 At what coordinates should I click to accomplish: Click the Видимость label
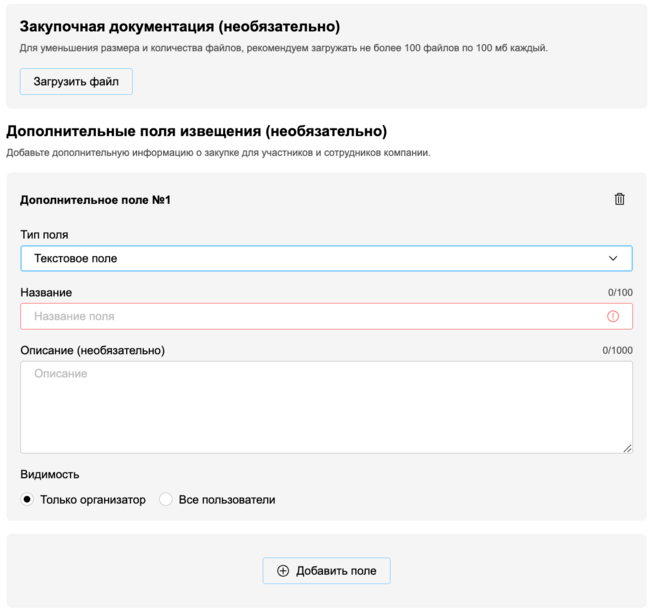click(x=49, y=474)
